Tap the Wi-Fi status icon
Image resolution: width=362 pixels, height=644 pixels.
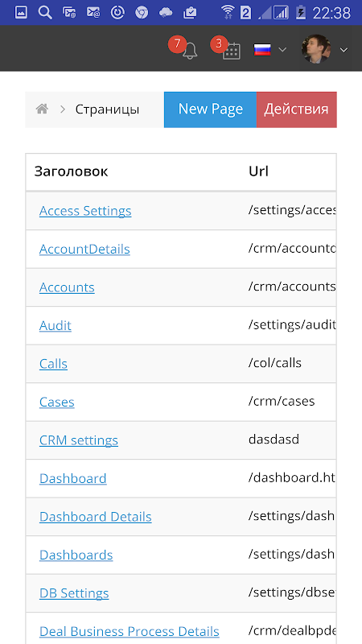click(x=228, y=13)
